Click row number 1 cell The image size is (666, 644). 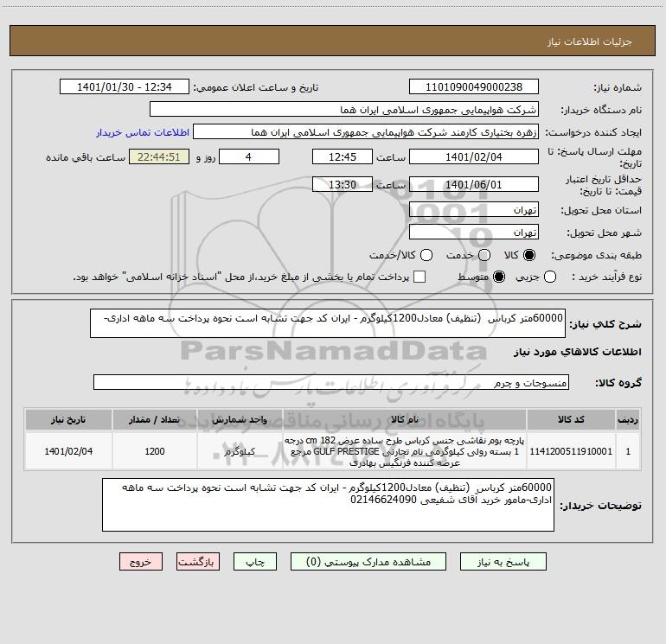click(628, 451)
